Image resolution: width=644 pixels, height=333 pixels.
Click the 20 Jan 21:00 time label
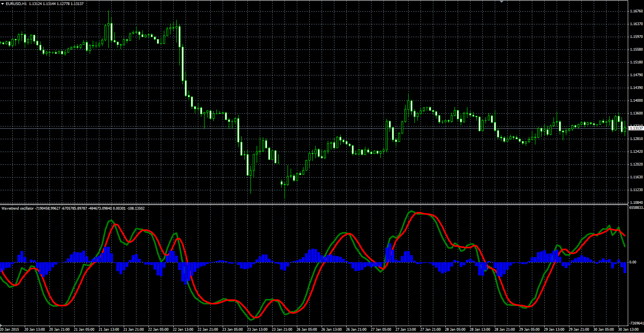(59, 330)
